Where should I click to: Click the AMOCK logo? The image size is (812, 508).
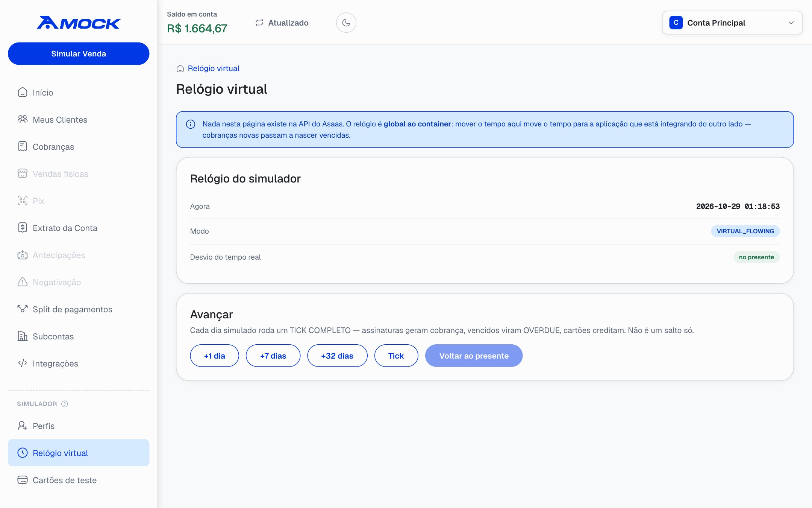click(79, 23)
